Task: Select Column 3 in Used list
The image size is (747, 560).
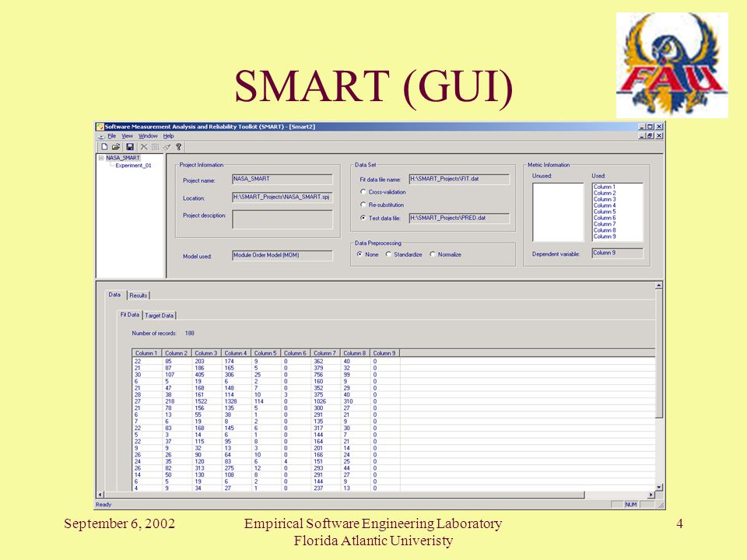Action: [605, 200]
